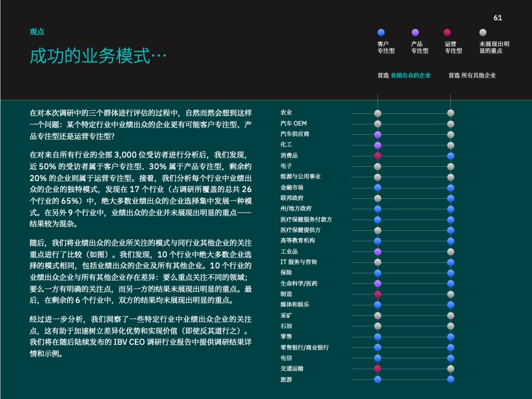The height and width of the screenshot is (399, 532).
Task: Click the 州/地方政府 row label
Action: click(x=296, y=208)
